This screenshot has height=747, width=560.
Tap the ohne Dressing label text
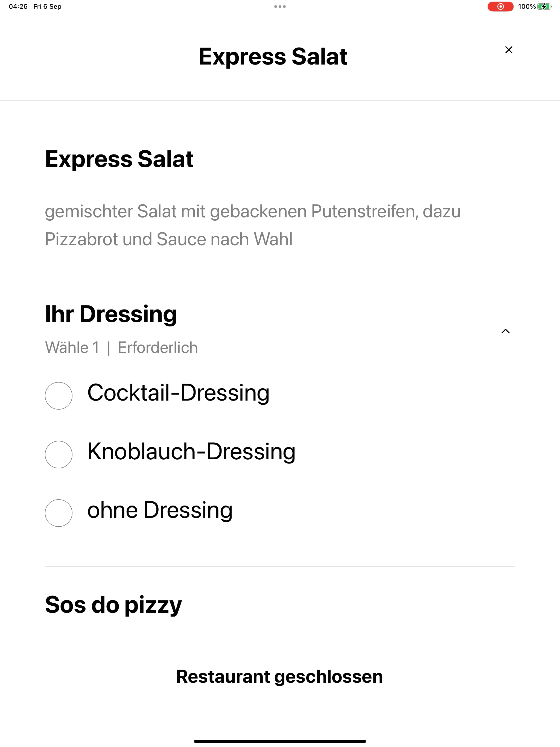coord(160,510)
